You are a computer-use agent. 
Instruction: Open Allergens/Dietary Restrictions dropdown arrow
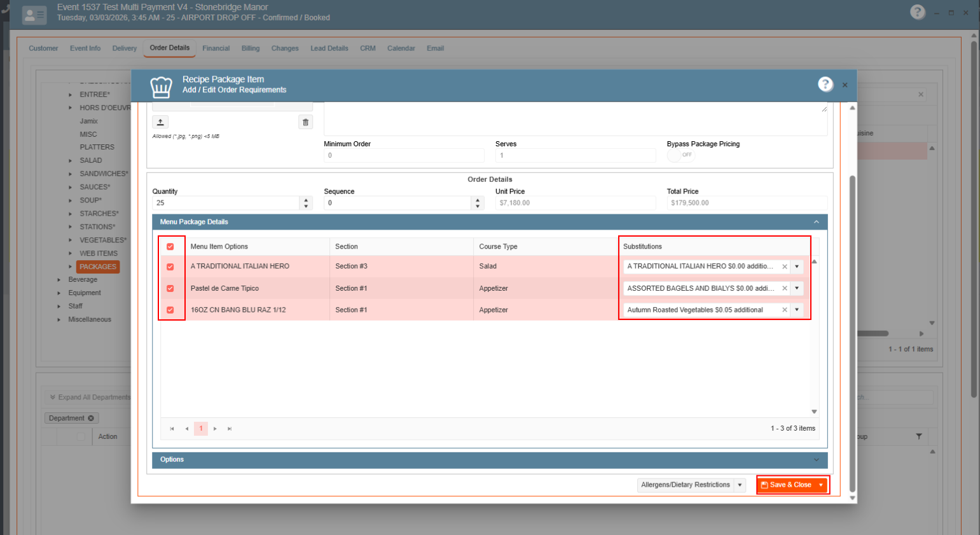click(x=740, y=485)
